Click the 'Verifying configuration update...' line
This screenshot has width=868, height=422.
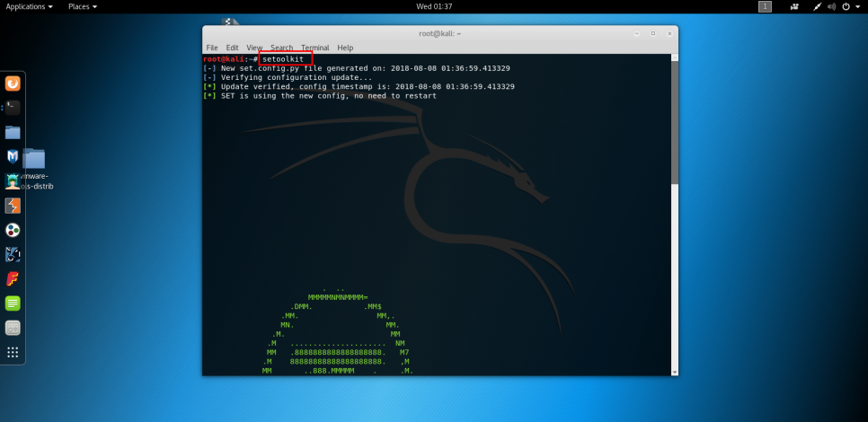[288, 77]
